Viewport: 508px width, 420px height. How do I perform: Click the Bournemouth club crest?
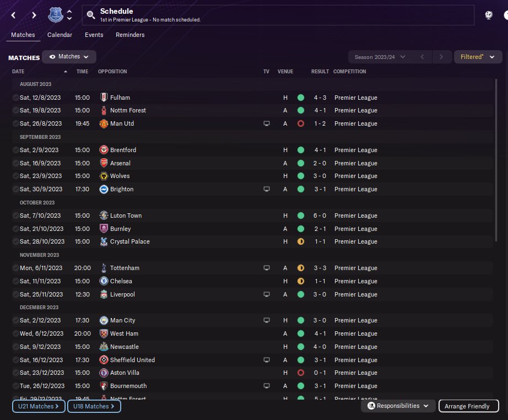tap(104, 386)
